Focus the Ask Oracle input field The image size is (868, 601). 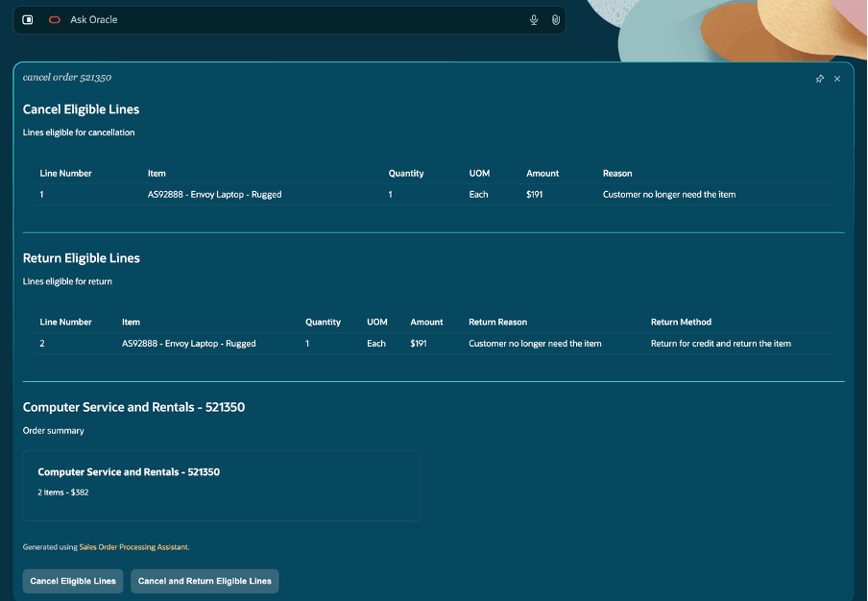coord(290,20)
